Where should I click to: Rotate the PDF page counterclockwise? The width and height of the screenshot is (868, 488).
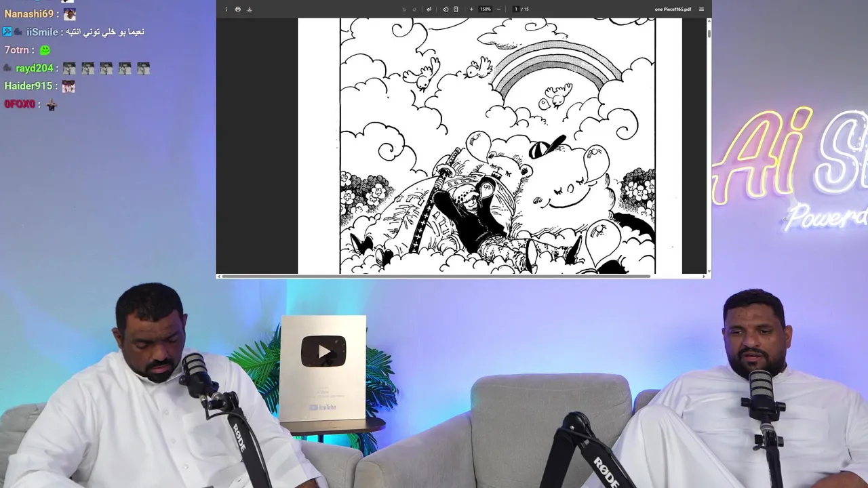coord(446,9)
